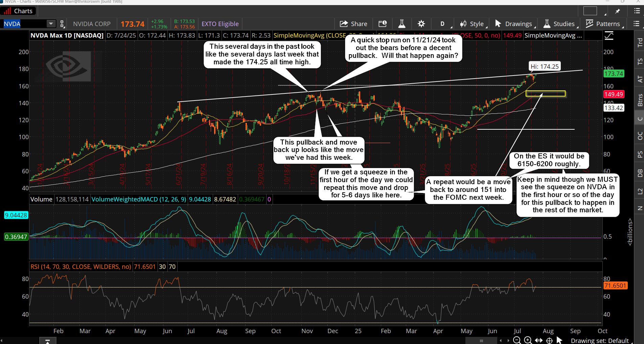Open chart settings gear icon
This screenshot has height=344, width=644.
pos(421,24)
